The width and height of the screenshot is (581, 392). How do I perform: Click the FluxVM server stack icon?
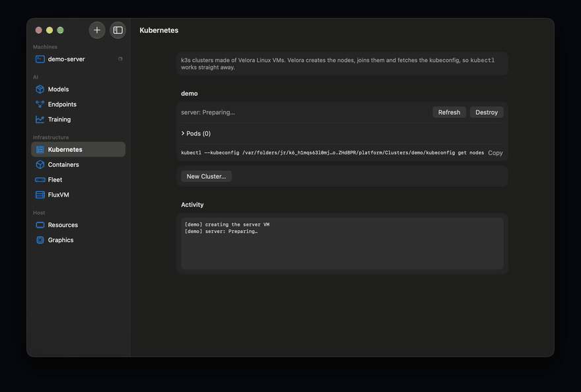pyautogui.click(x=40, y=195)
